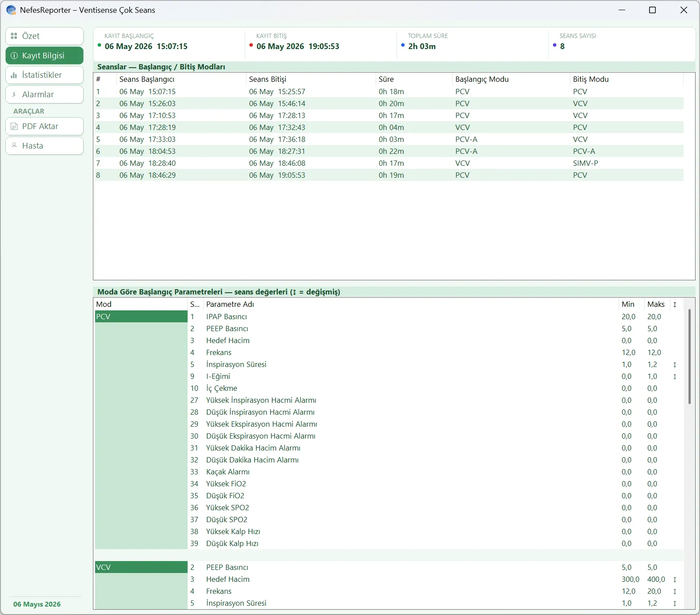Click the Alarmlar lightning icon
Viewport: 700px width, 615px height.
(14, 95)
